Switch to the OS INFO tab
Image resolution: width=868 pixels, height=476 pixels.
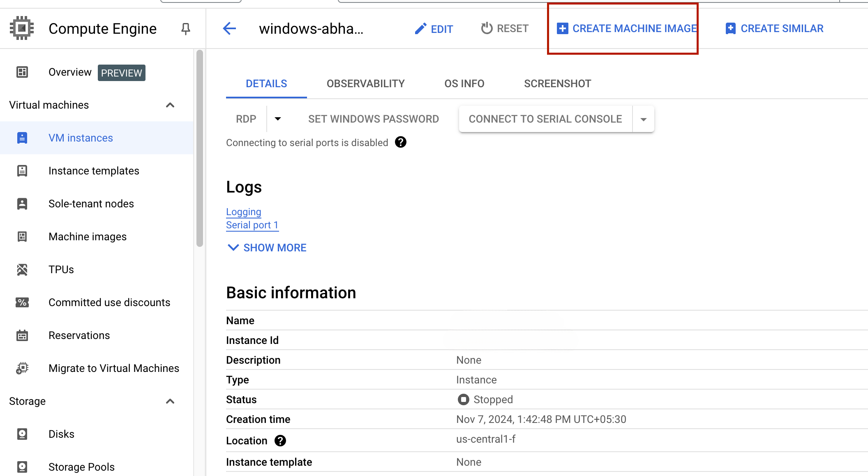[x=464, y=84]
